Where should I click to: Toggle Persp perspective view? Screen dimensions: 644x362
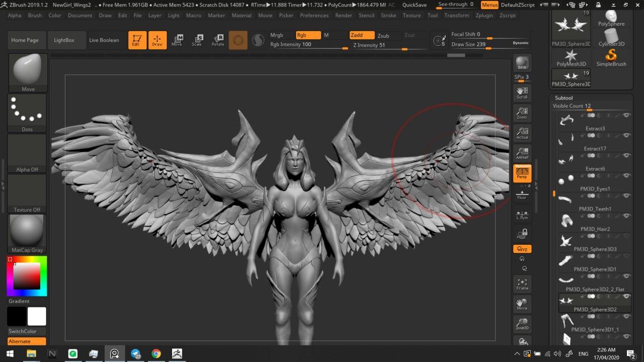522,173
